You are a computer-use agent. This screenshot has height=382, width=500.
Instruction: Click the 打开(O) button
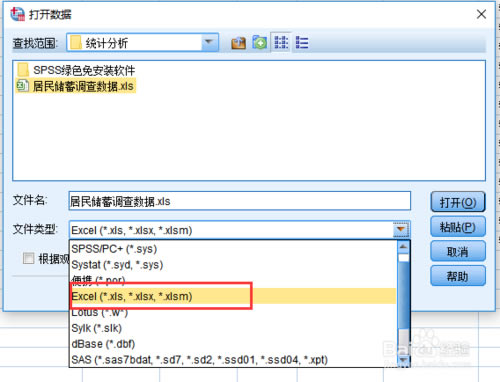tap(458, 202)
